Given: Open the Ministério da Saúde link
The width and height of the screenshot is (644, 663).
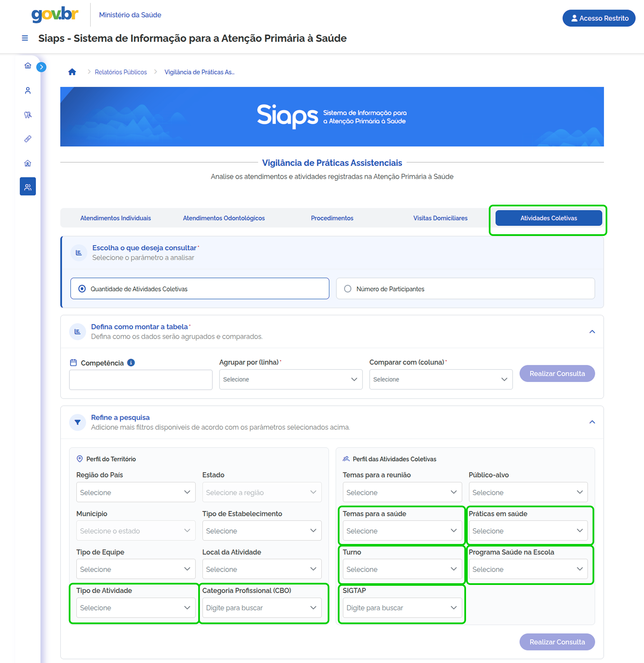Looking at the screenshot, I should pyautogui.click(x=130, y=15).
